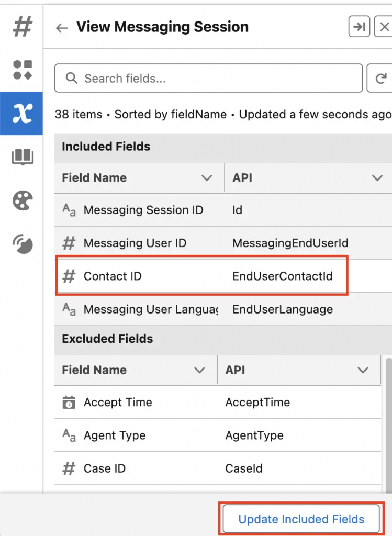Screen dimensions: 392x536
Task: Click the magnifying glass in the search bar
Action: click(71, 77)
